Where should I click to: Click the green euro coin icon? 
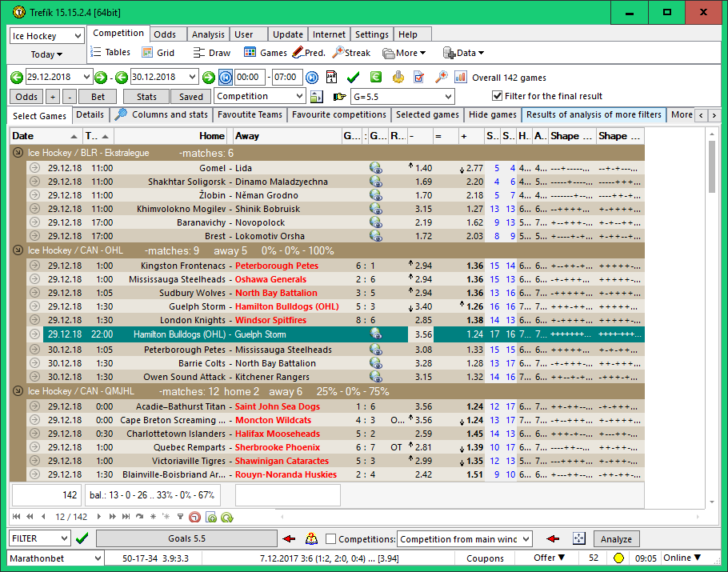(x=375, y=78)
